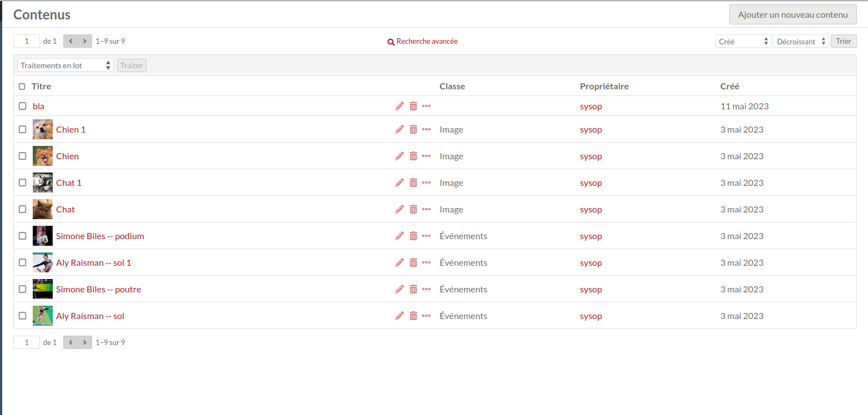Go to previous page in top pagination
868x415 pixels.
pos(70,41)
